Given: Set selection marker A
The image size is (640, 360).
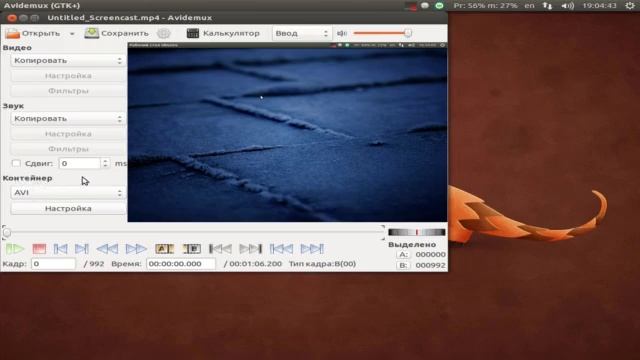Looking at the screenshot, I should click(x=164, y=249).
